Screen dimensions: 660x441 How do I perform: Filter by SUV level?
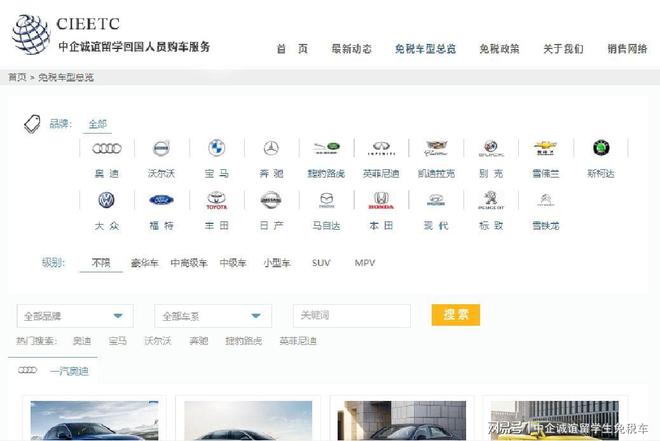[x=321, y=263]
